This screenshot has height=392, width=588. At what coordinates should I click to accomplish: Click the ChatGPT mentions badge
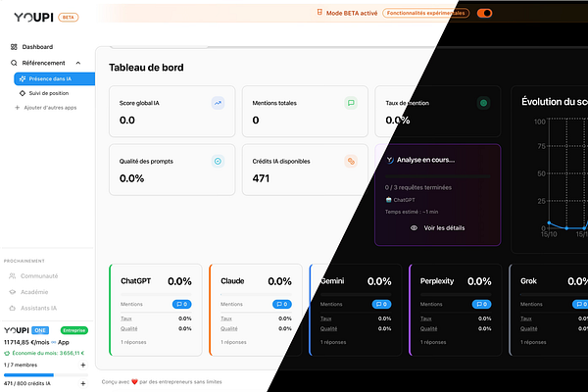[182, 304]
